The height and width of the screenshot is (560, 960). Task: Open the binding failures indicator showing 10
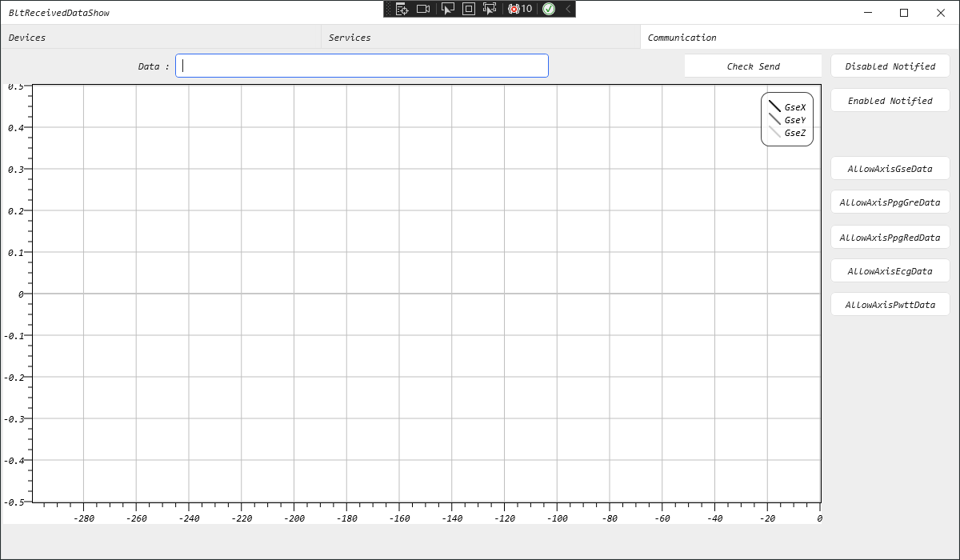coord(520,9)
